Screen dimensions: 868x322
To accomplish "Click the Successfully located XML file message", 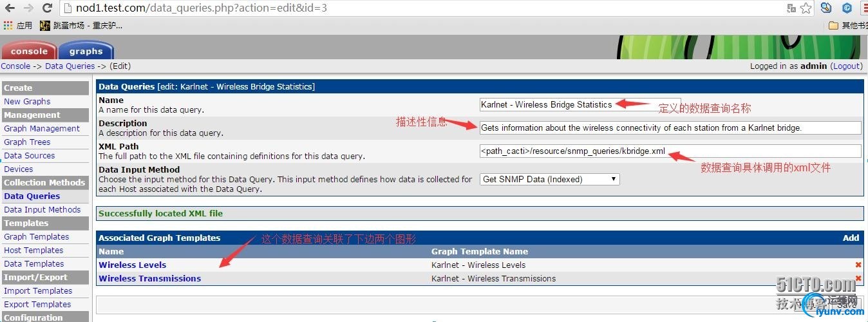I will [161, 213].
